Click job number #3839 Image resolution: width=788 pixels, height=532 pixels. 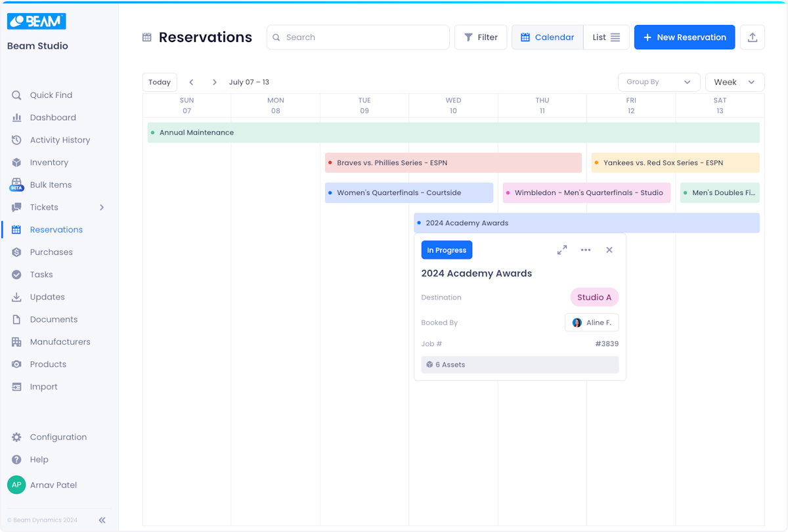pos(607,344)
